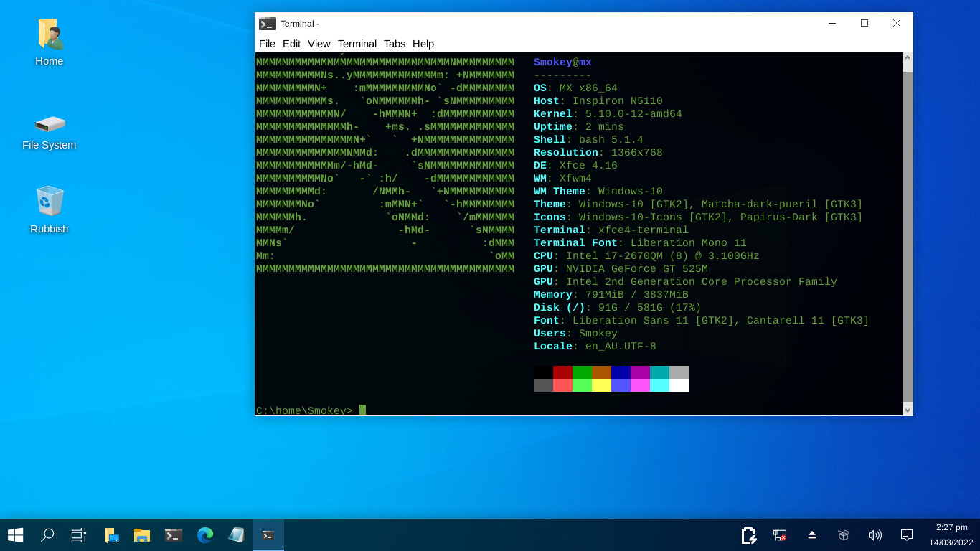Open the notepad-style app in taskbar
The height and width of the screenshot is (551, 980).
click(237, 535)
